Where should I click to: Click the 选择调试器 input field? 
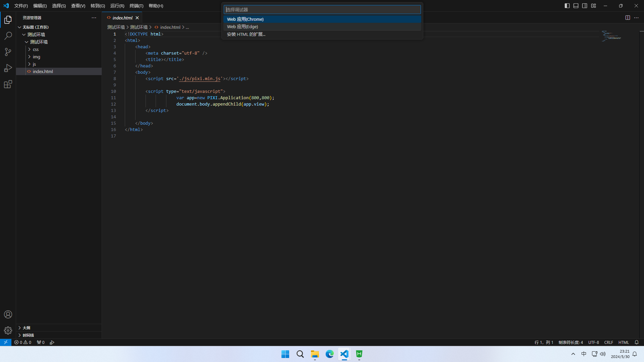click(x=322, y=10)
